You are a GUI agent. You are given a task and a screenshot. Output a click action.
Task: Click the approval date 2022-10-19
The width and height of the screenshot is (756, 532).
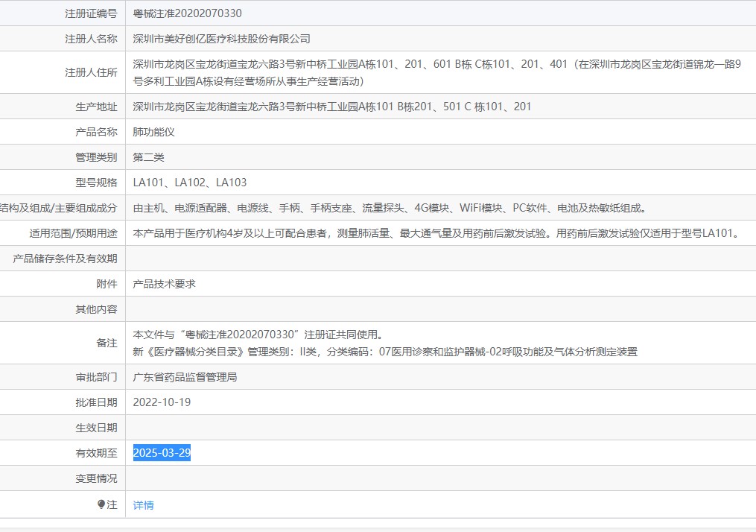click(x=162, y=402)
